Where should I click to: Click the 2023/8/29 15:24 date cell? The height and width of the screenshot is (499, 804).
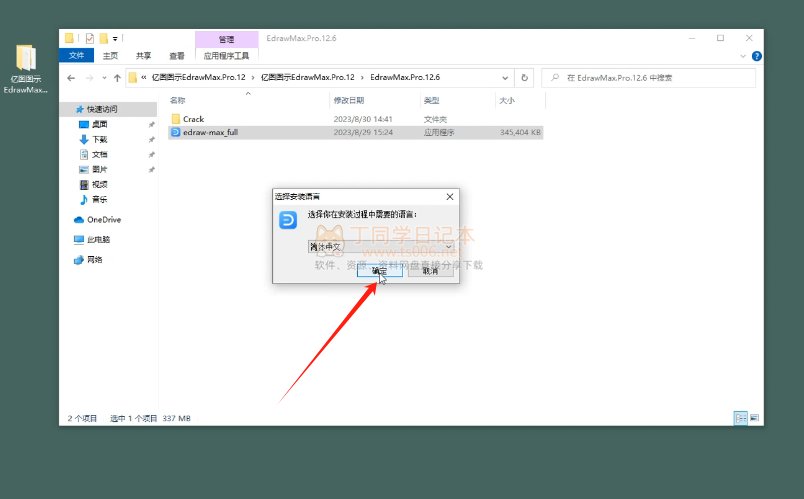point(363,132)
